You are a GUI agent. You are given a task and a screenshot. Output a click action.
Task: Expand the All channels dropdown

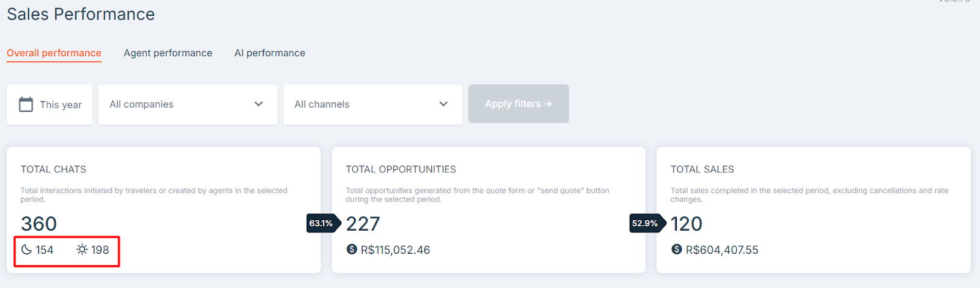point(372,105)
